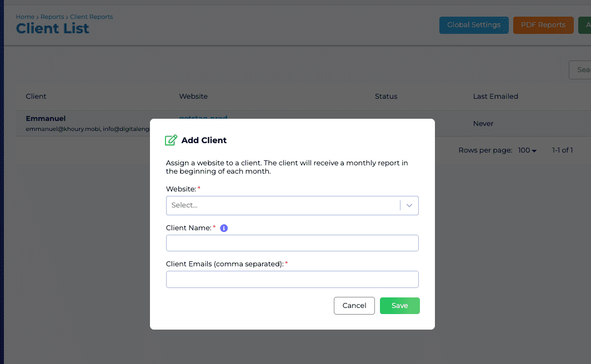Open PDF Reports
This screenshot has width=591, height=364.
[x=543, y=25]
